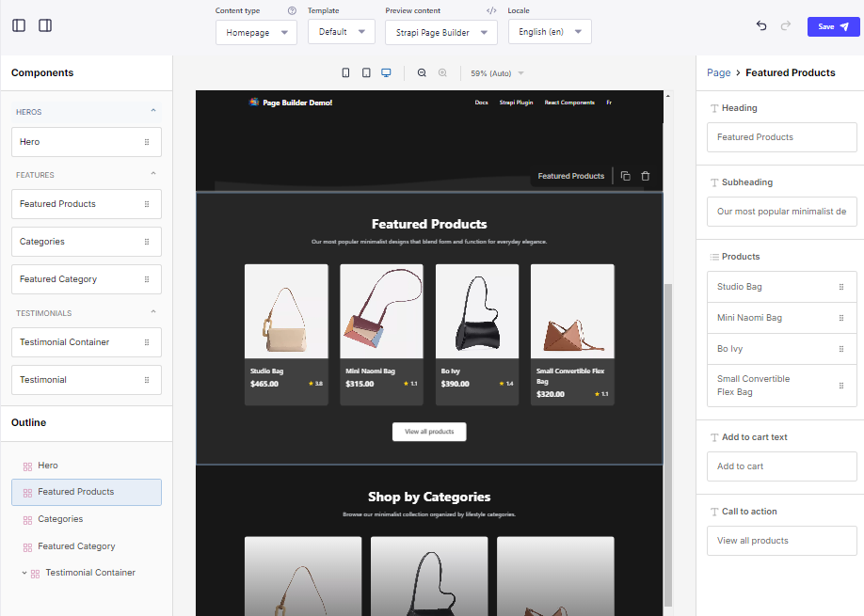This screenshot has width=864, height=616.
Task: Expand the Testimonial Container outline item
Action: tap(24, 573)
